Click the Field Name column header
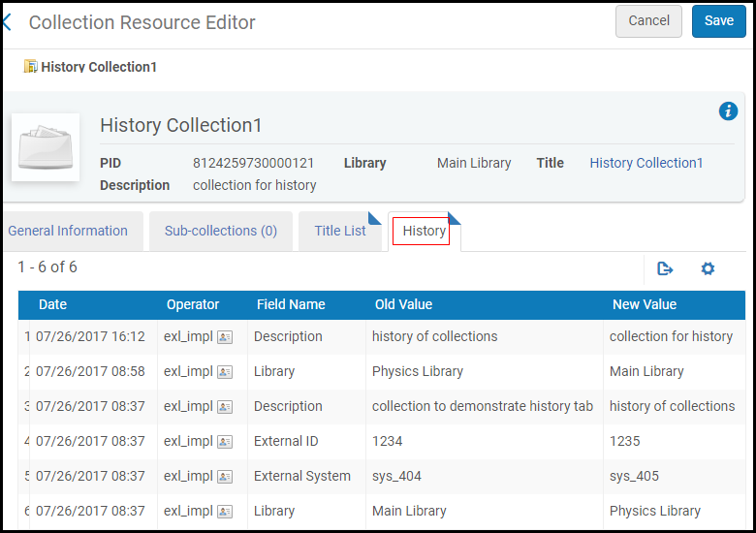 pos(291,304)
